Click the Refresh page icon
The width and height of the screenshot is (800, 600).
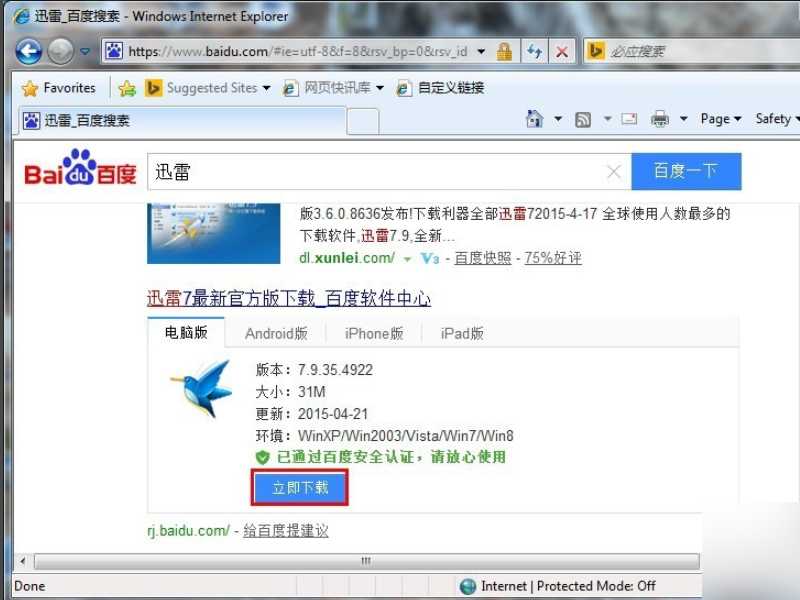click(534, 51)
